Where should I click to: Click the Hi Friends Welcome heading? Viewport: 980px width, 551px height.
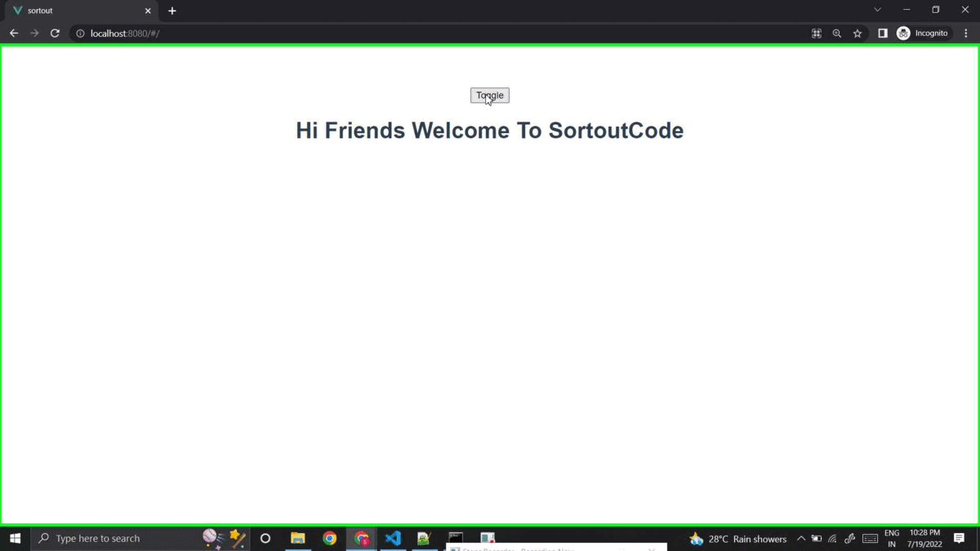coord(490,131)
